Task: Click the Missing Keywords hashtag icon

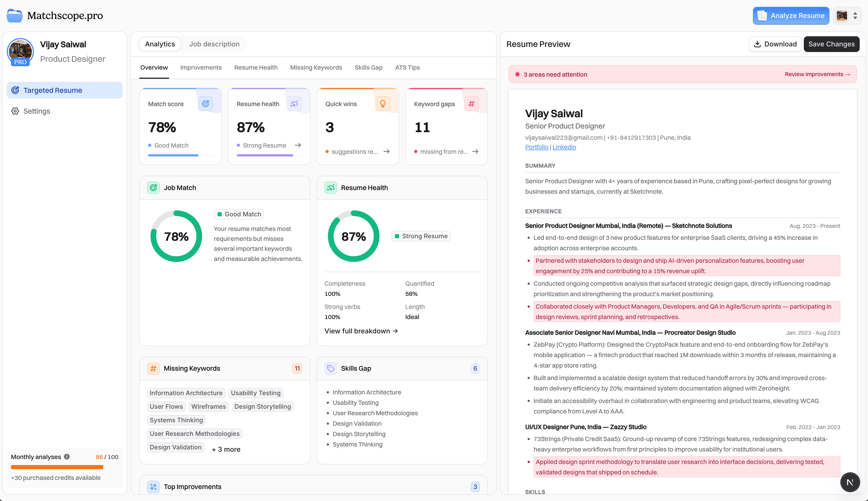Action: 153,368
